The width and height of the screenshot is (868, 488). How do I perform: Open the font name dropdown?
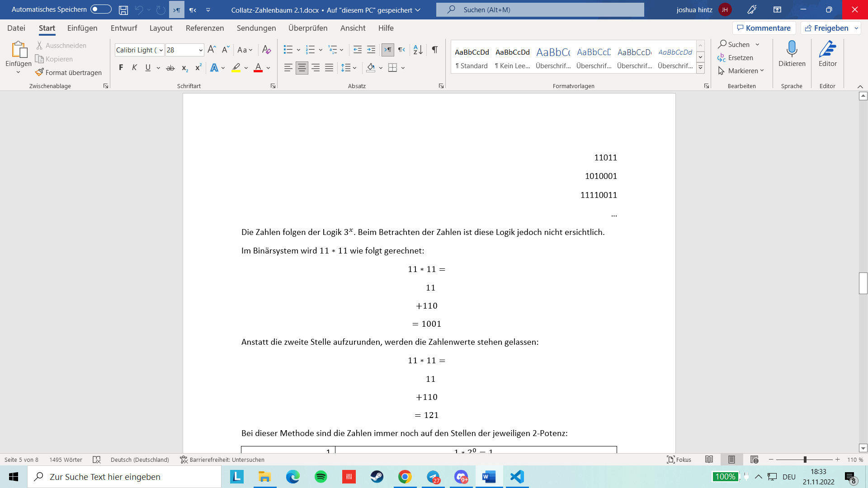click(161, 50)
